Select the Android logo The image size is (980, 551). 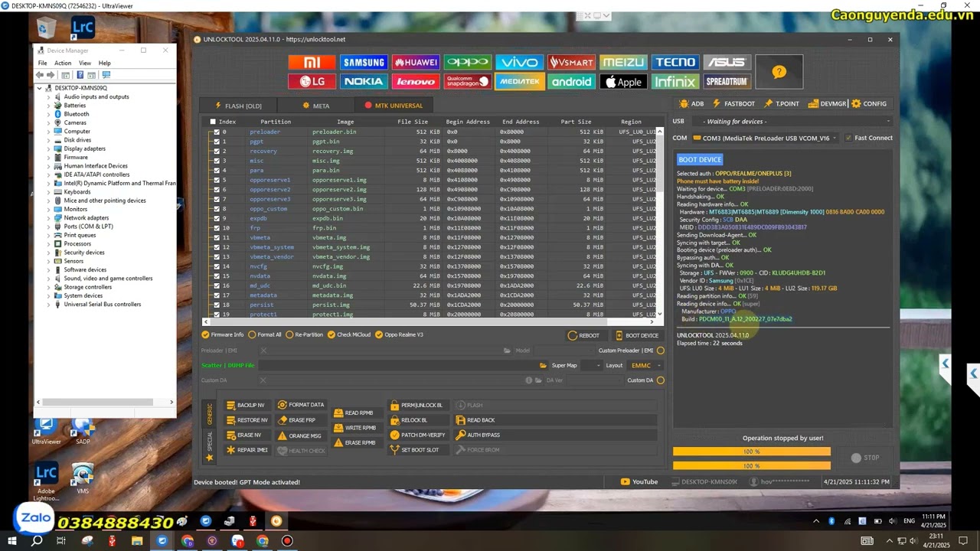coord(571,81)
